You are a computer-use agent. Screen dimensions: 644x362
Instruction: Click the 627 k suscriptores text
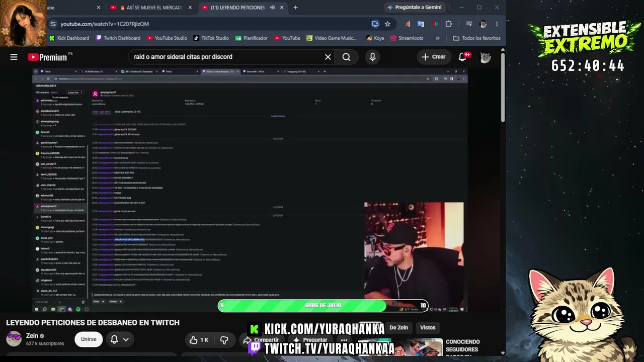pos(45,344)
